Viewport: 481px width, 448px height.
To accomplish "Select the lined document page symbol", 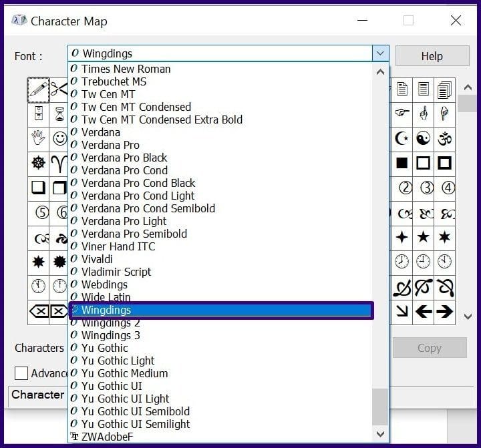I will (x=424, y=89).
